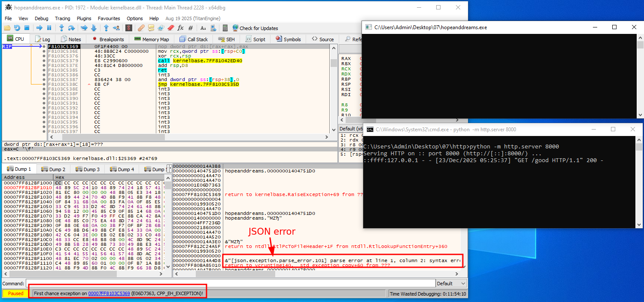
Task: Click the Check for Updates button
Action: (255, 28)
